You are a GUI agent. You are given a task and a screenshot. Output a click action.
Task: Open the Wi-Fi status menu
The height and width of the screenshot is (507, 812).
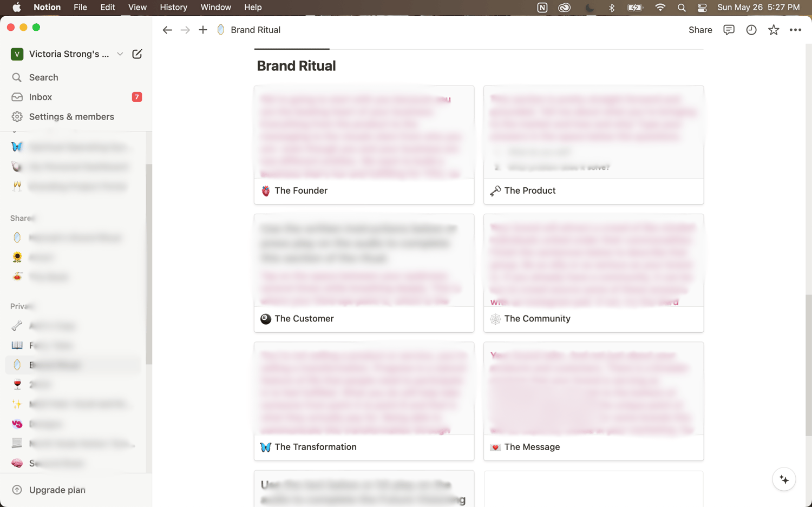660,8
